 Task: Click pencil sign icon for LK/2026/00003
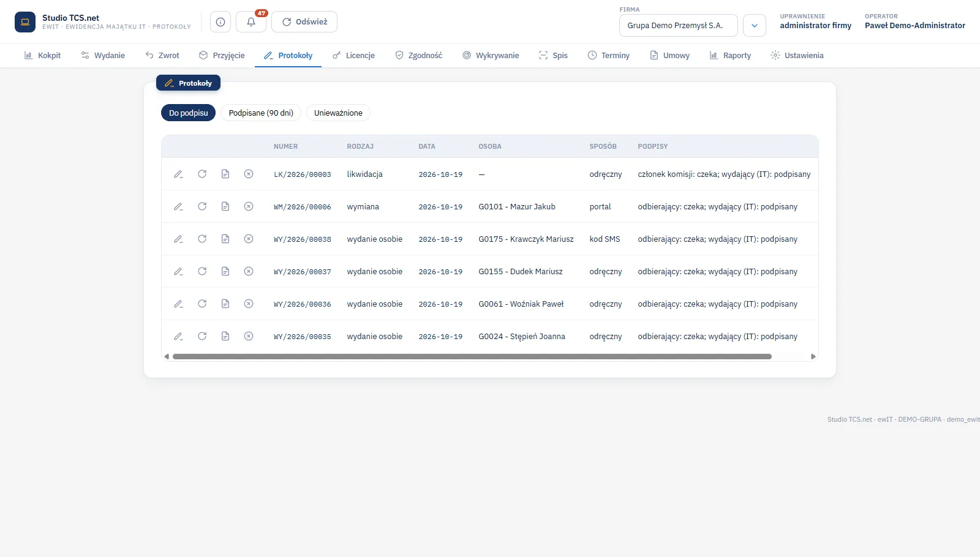[x=178, y=174]
